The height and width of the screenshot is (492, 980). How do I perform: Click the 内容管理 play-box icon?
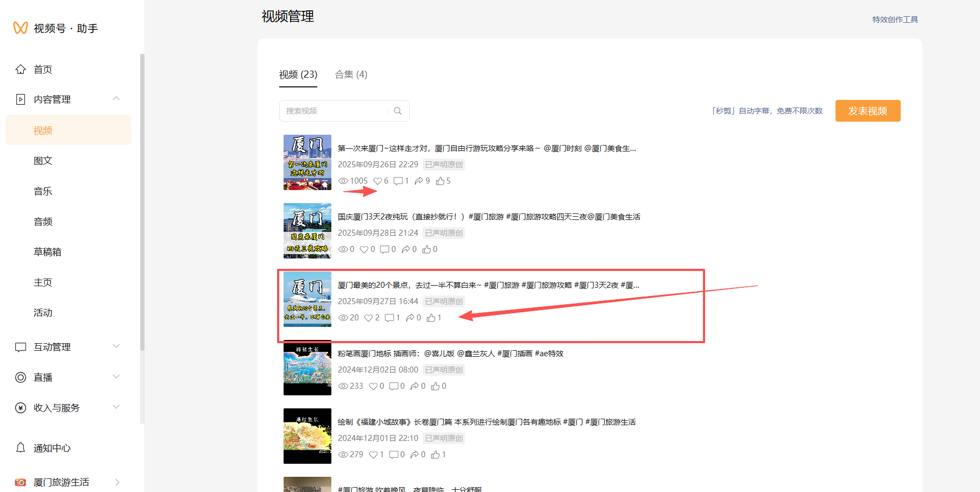(x=21, y=99)
